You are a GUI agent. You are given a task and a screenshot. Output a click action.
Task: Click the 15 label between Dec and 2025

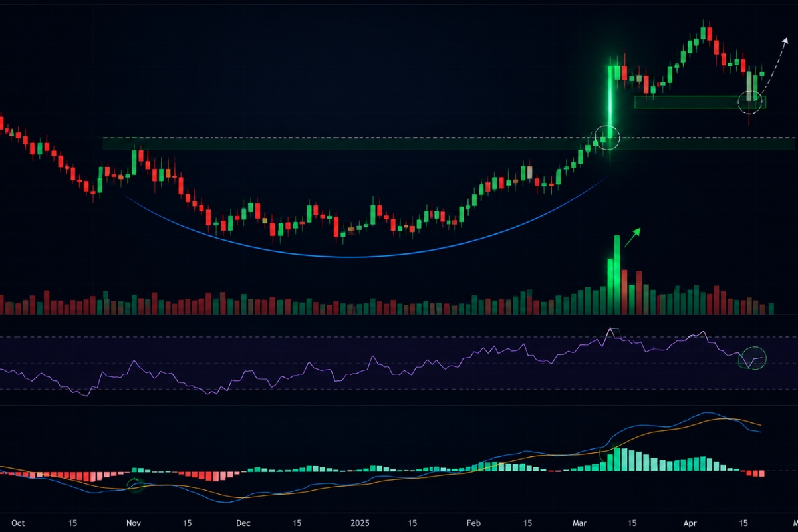click(x=297, y=523)
